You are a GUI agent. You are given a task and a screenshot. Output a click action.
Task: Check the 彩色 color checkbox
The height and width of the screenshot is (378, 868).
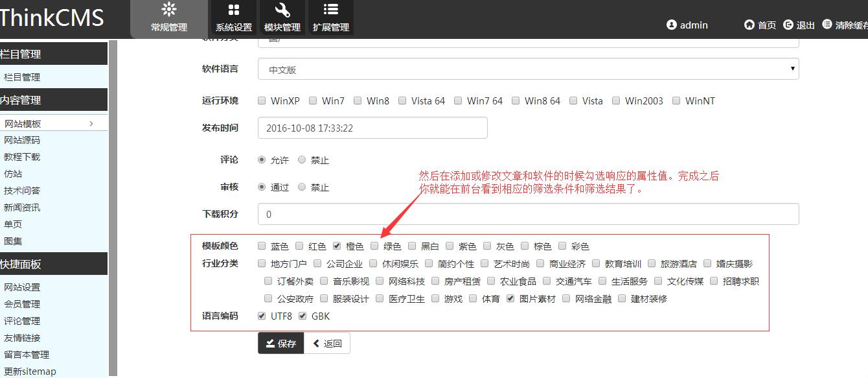click(x=562, y=246)
